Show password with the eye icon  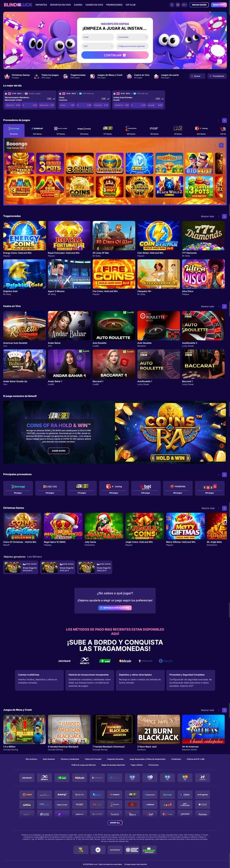click(146, 37)
